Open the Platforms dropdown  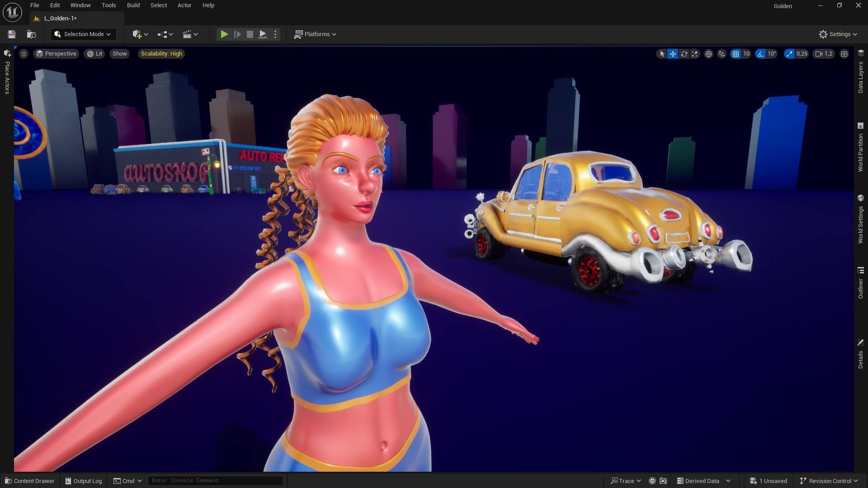(x=316, y=34)
